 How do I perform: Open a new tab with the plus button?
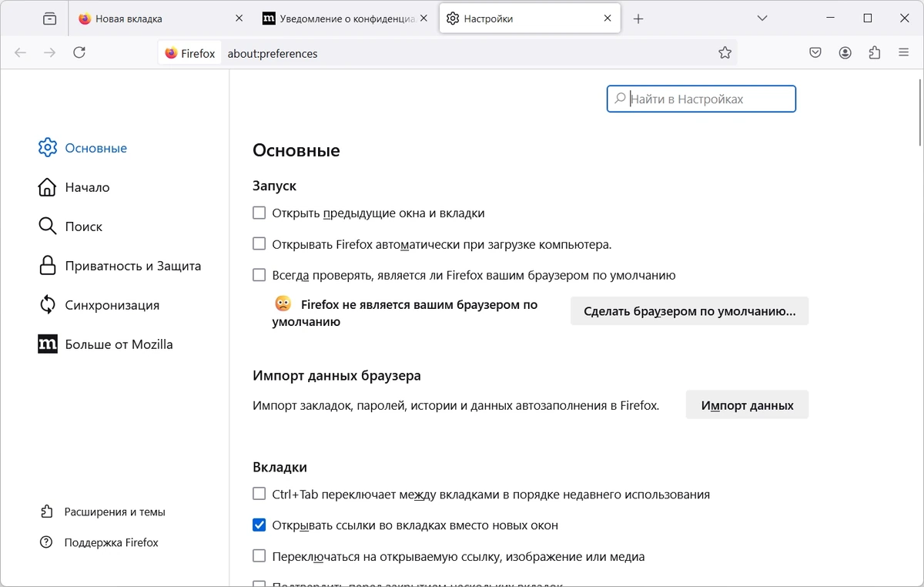(x=638, y=18)
